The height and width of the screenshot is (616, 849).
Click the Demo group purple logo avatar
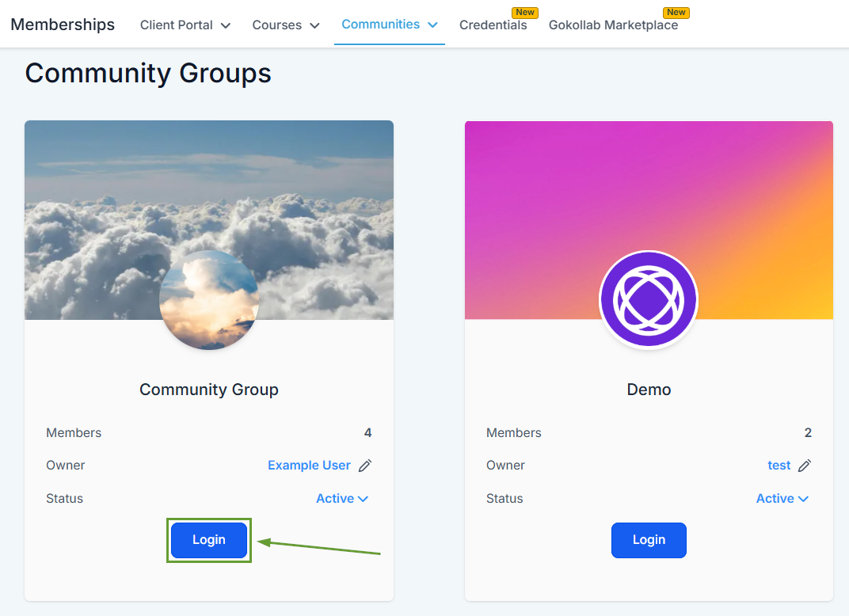click(648, 300)
